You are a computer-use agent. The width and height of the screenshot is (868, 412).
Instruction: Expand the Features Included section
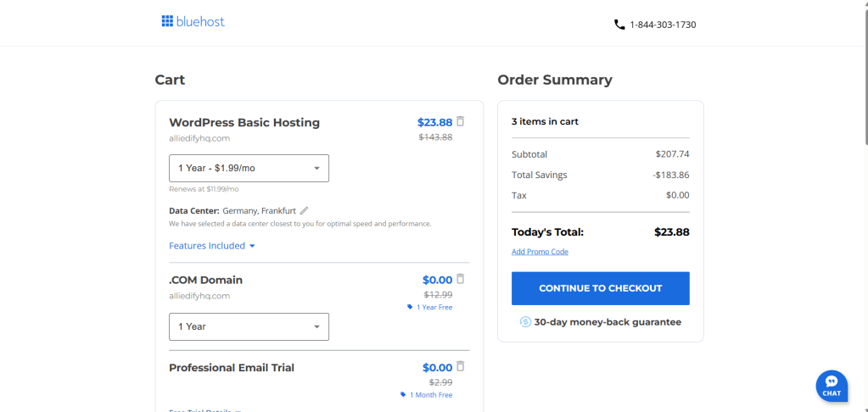point(212,246)
